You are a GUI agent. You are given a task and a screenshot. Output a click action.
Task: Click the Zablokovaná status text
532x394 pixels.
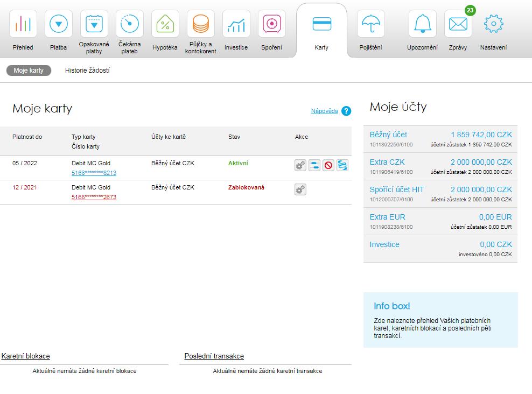(x=246, y=187)
